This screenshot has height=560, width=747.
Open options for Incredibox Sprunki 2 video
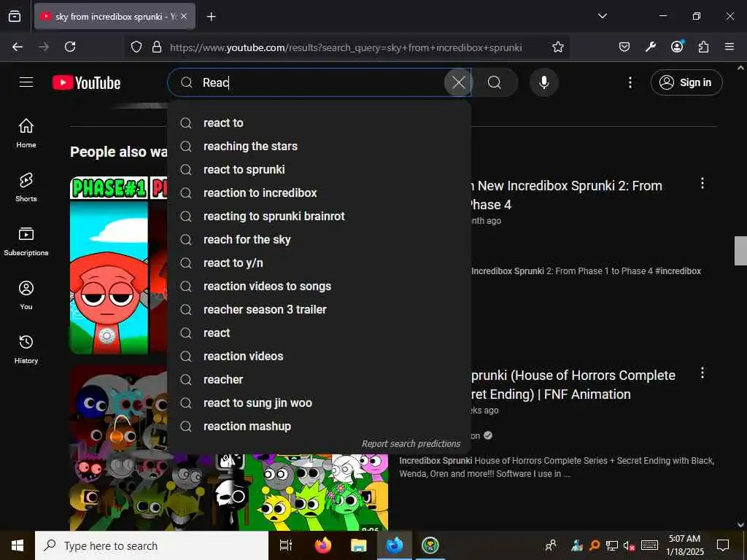[x=703, y=183]
